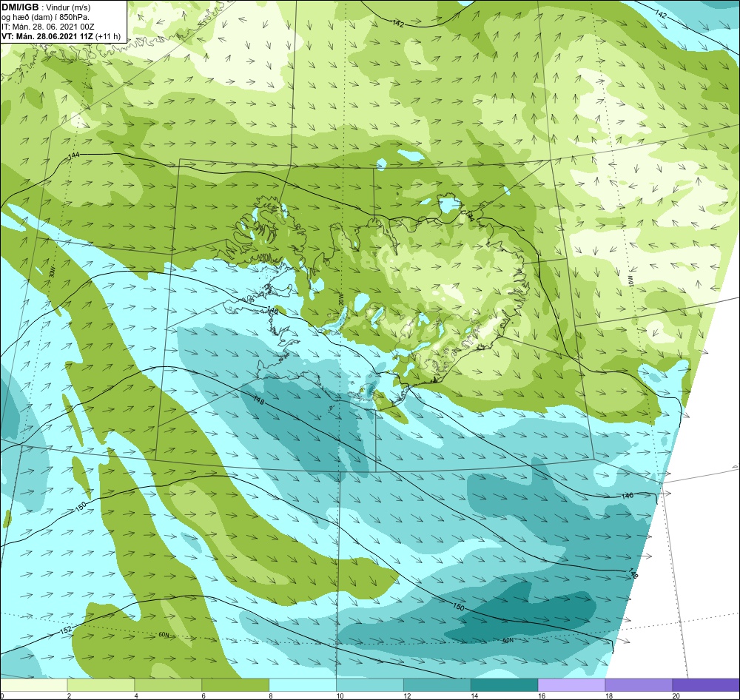
Task: Click the left 60N latitude label
Action: pos(164,635)
